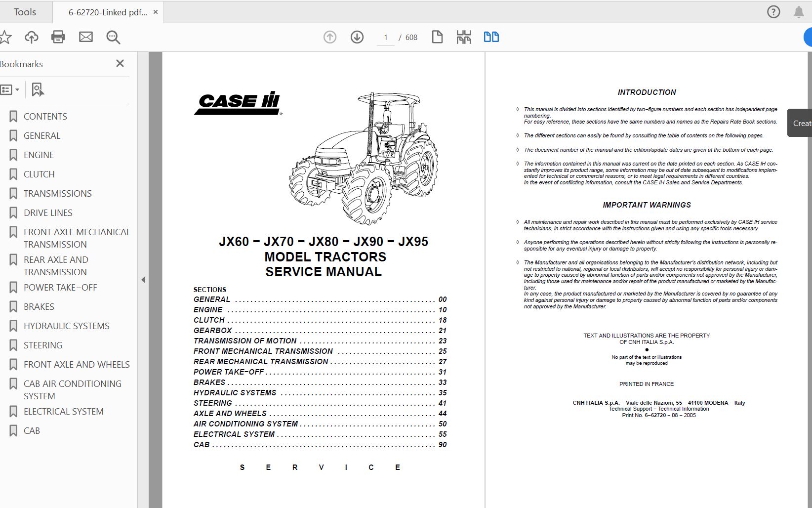The width and height of the screenshot is (812, 508).
Task: Open the notifications bell
Action: click(799, 12)
